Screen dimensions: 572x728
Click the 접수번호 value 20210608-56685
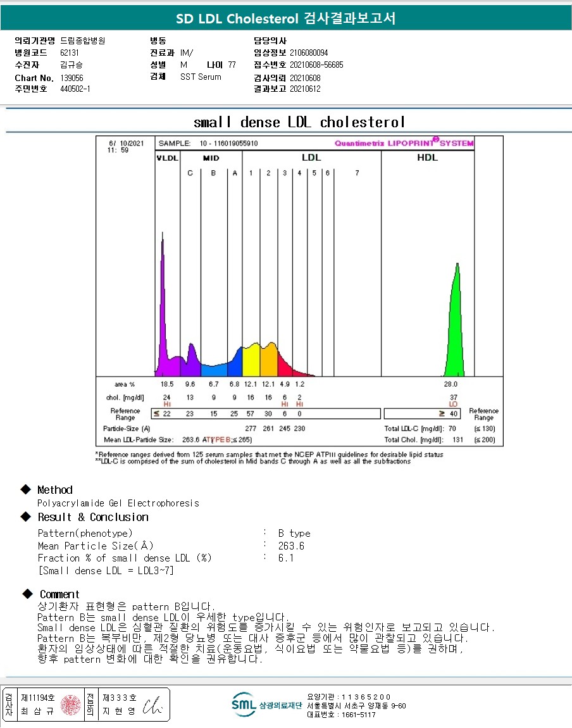click(x=316, y=65)
